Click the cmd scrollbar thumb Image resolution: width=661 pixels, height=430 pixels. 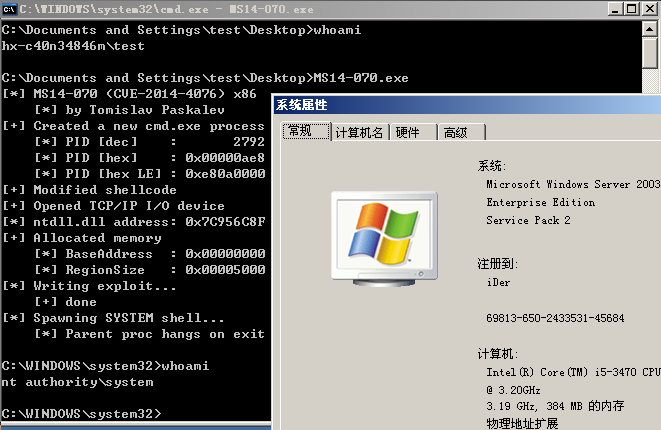pos(650,52)
